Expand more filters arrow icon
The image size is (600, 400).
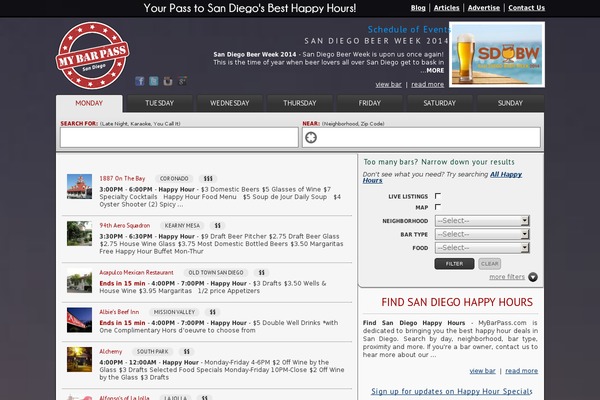point(533,277)
